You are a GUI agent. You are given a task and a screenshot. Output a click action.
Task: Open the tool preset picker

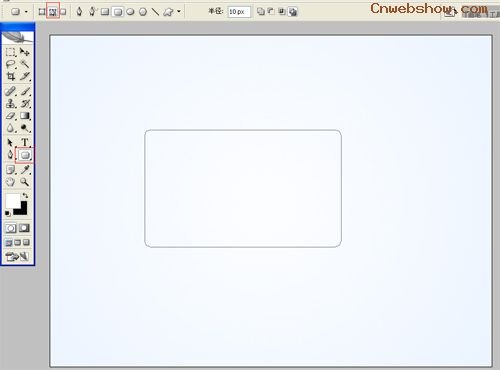[15, 12]
